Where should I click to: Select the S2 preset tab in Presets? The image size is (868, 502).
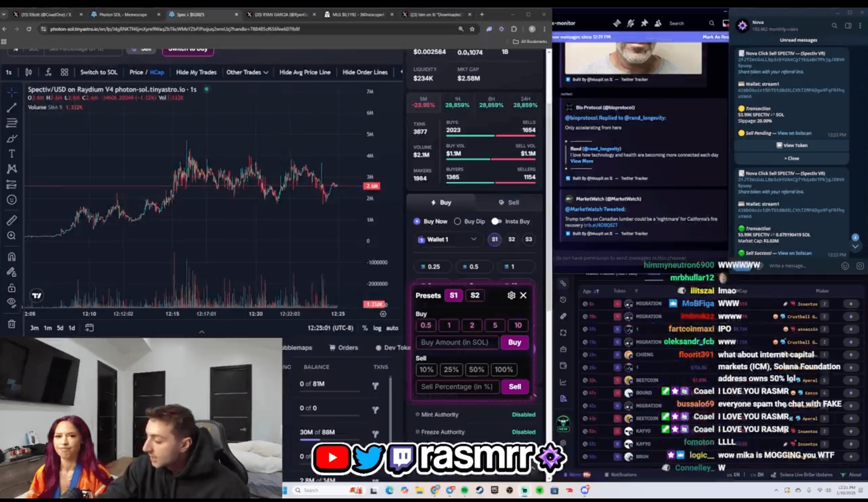point(475,295)
